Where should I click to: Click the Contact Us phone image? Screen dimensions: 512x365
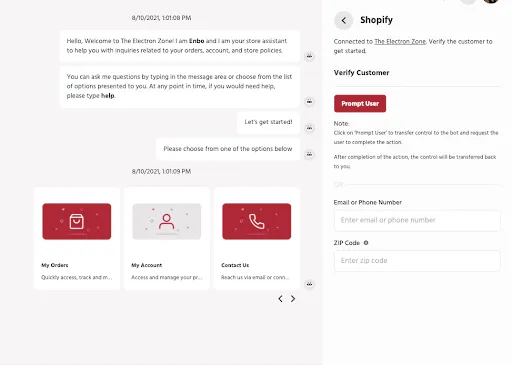(257, 221)
